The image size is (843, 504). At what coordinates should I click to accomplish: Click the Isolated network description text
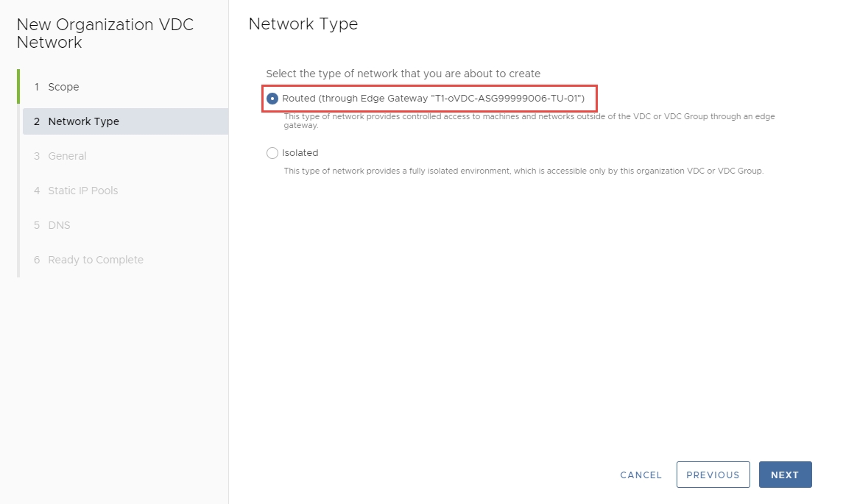pyautogui.click(x=523, y=171)
